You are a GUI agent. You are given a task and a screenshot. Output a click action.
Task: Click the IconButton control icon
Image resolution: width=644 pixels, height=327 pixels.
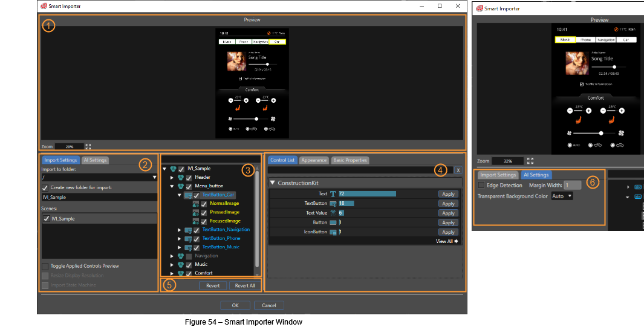pos(333,232)
